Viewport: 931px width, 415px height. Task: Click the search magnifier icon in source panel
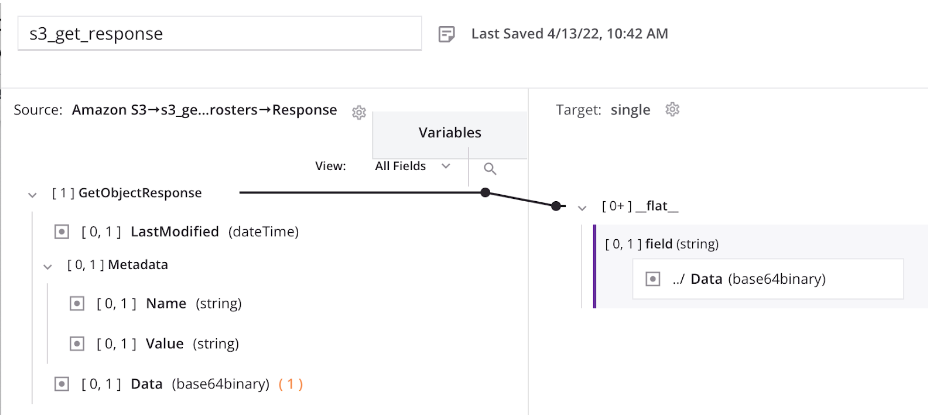point(490,169)
